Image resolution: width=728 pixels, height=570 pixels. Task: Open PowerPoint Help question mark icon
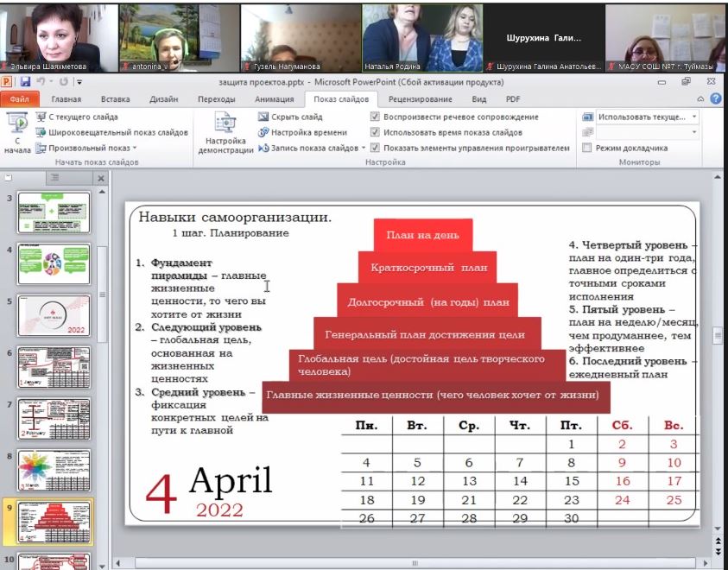(x=716, y=98)
